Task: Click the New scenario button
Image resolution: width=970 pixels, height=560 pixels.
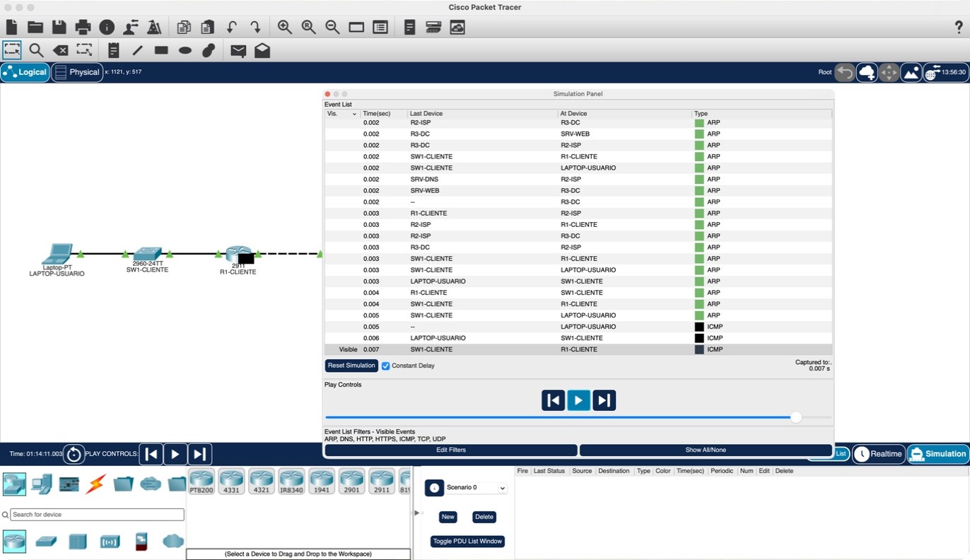Action: point(448,517)
